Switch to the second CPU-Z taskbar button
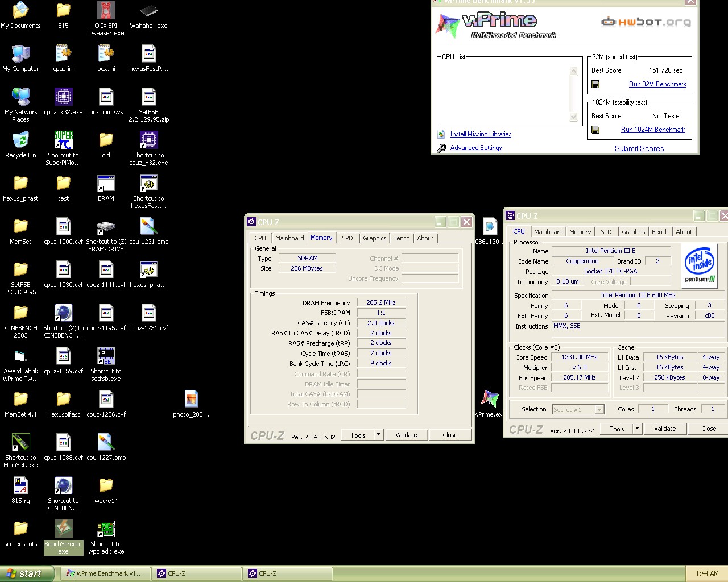728x582 pixels. coord(287,573)
